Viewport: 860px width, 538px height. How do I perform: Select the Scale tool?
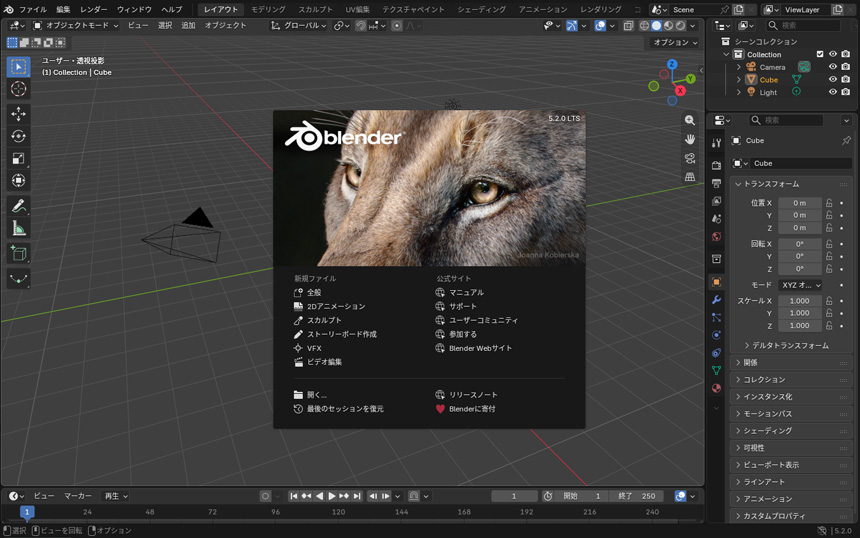pyautogui.click(x=18, y=158)
